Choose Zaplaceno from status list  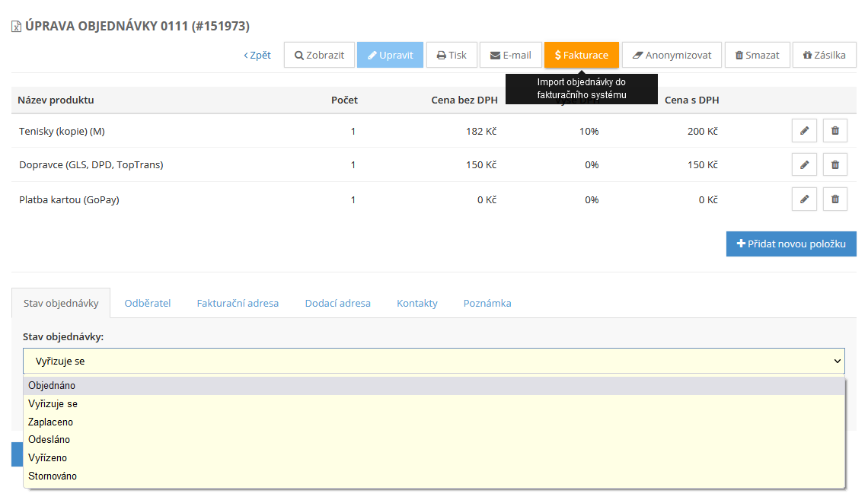coord(51,422)
